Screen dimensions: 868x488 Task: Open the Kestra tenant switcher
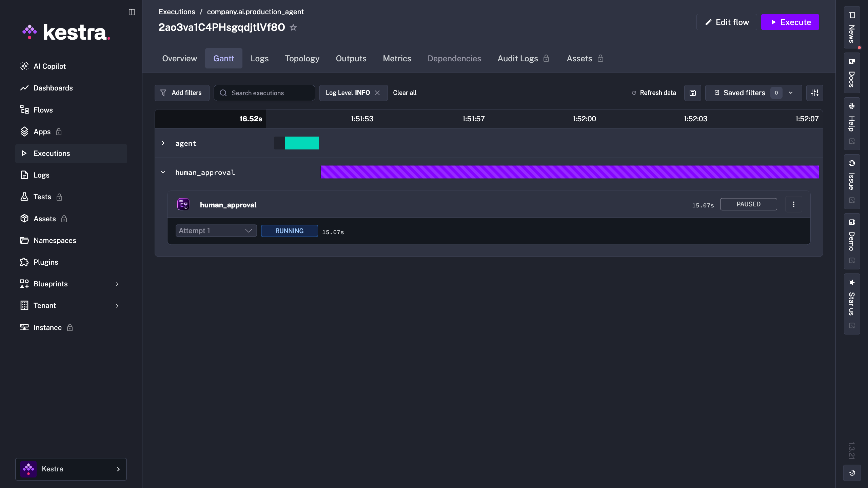pyautogui.click(x=71, y=469)
